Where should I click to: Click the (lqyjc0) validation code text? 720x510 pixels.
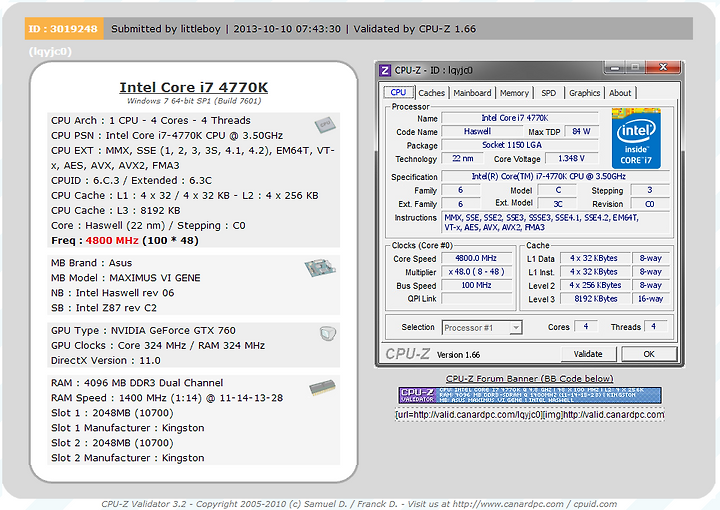click(x=51, y=51)
